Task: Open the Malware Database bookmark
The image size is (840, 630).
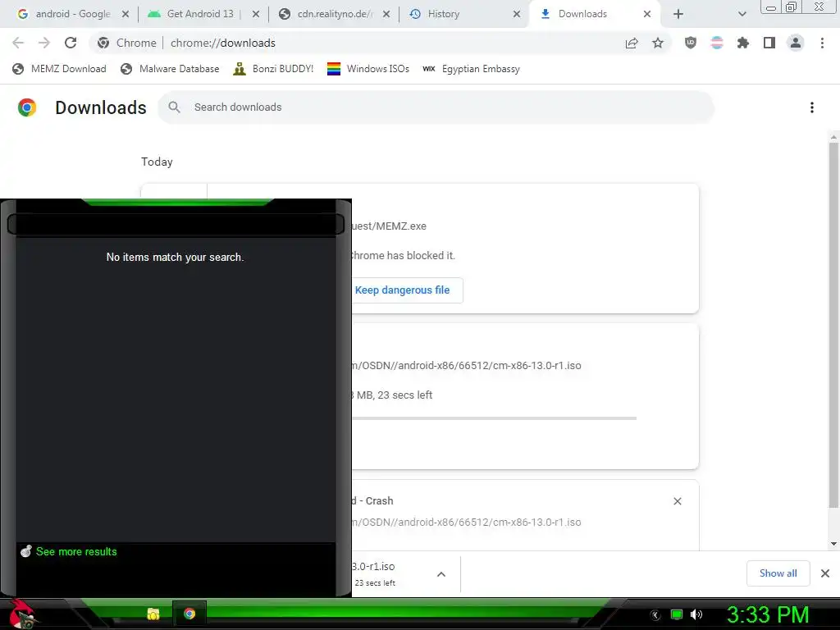Action: pos(171,69)
